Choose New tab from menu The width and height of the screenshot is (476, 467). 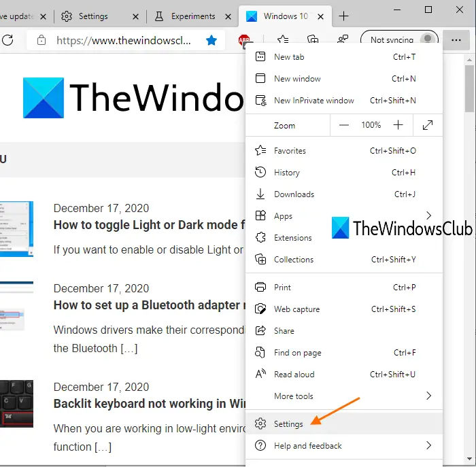(x=344, y=56)
